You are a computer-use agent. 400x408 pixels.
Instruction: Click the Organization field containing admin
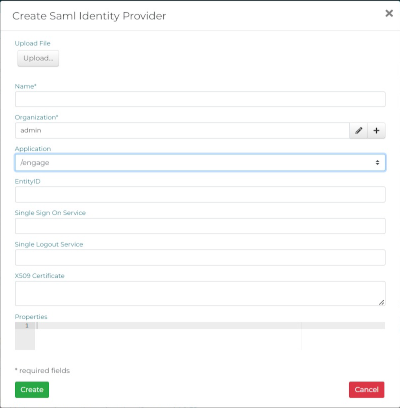(182, 130)
